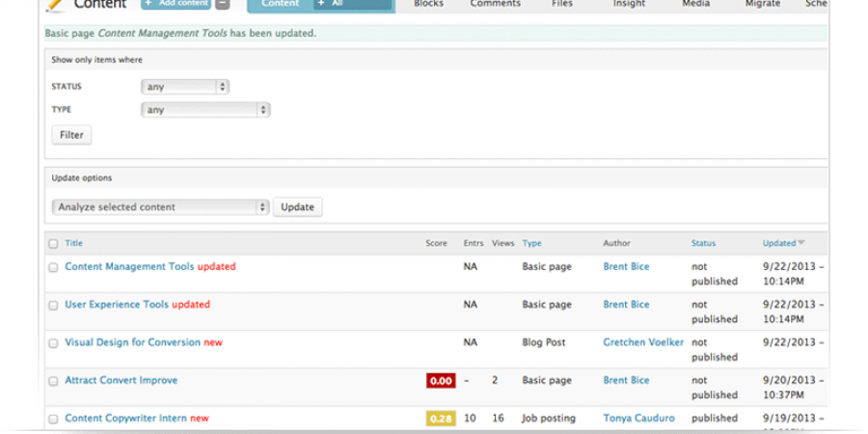Switch to the Media tab
This screenshot has height=434, width=868.
pyautogui.click(x=695, y=5)
